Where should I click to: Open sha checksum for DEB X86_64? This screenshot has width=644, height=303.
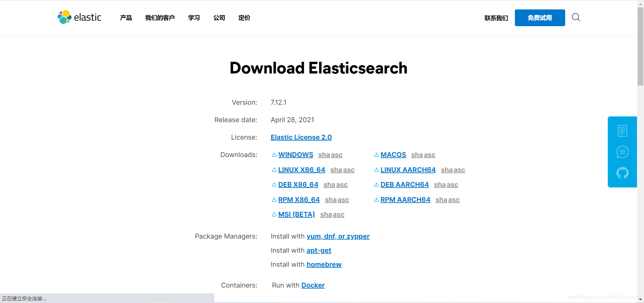[329, 185]
